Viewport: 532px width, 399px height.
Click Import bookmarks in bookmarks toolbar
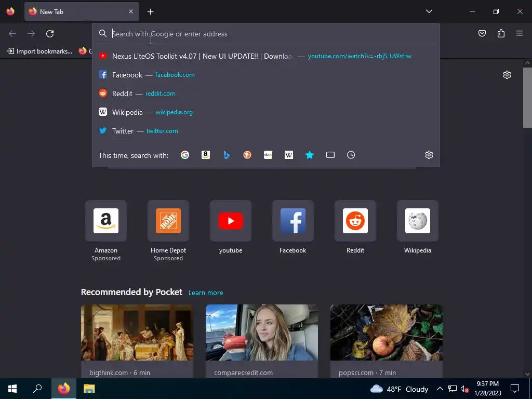[x=39, y=51]
